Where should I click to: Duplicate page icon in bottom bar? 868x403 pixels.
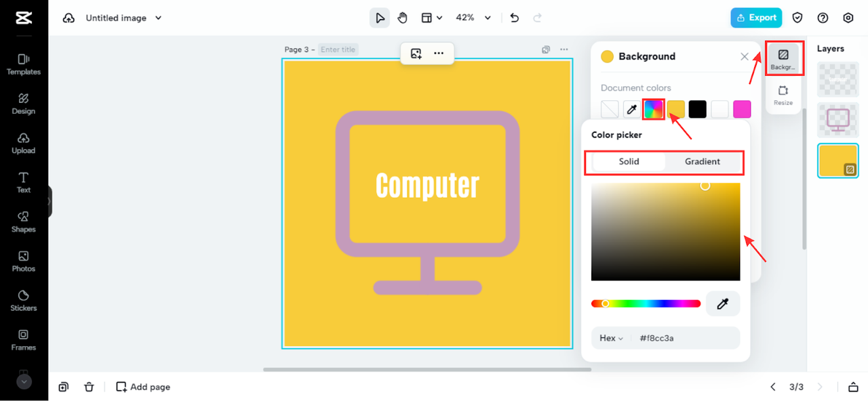(x=63, y=387)
